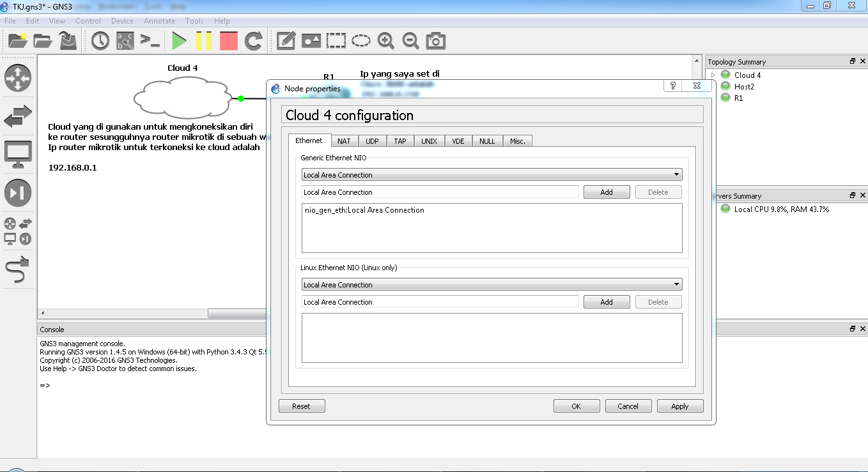Open the Generic Ethernet NIO interface dropdown
This screenshot has width=868, height=472.
click(492, 174)
